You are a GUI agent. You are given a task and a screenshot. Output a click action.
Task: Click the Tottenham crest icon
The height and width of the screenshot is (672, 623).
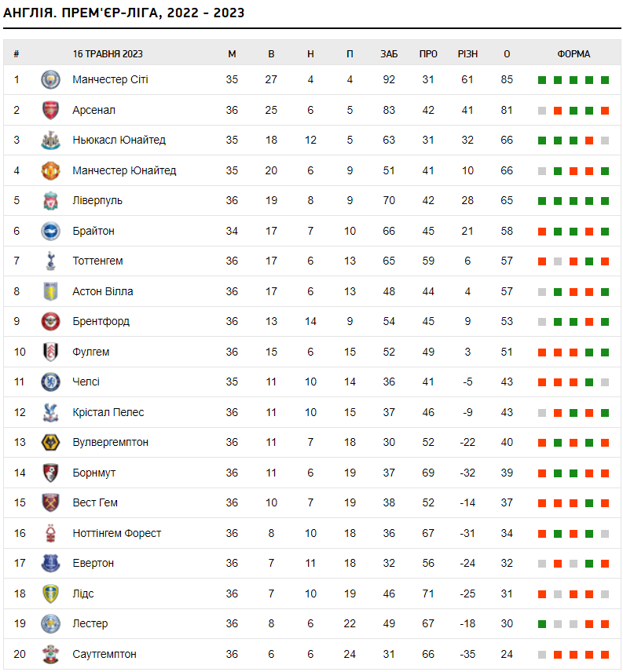(50, 261)
